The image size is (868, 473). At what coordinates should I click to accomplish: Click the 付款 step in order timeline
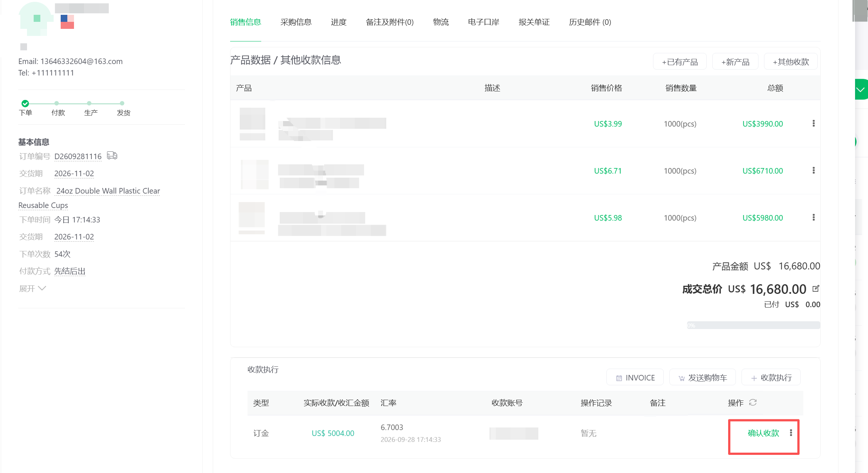58,113
